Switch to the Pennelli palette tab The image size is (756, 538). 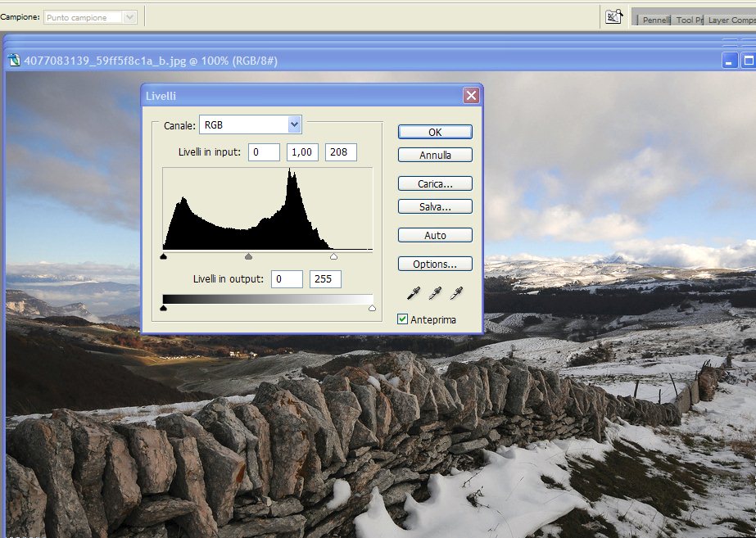tap(655, 20)
